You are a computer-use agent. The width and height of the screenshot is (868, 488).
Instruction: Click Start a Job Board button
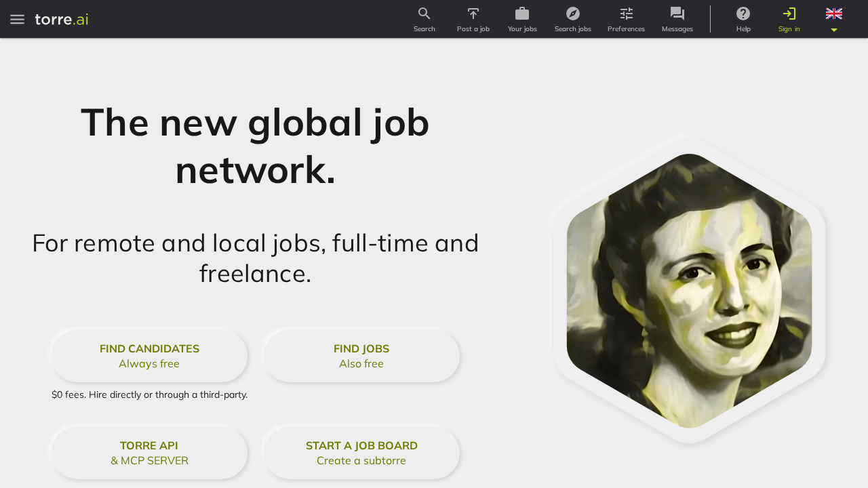point(361,453)
